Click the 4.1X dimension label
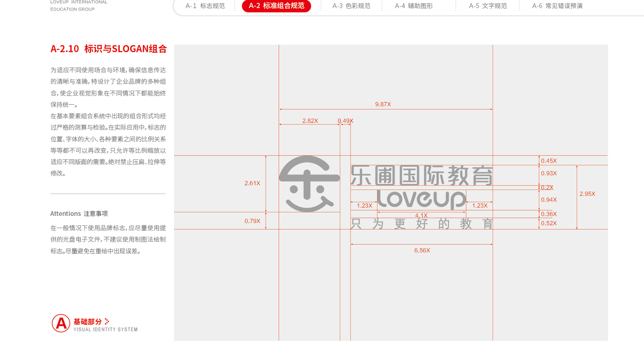The image size is (644, 362). [x=421, y=215]
